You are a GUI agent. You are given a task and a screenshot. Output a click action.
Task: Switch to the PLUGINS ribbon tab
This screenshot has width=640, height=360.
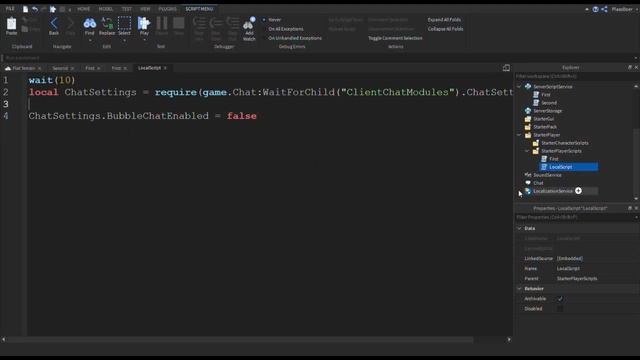(x=167, y=9)
